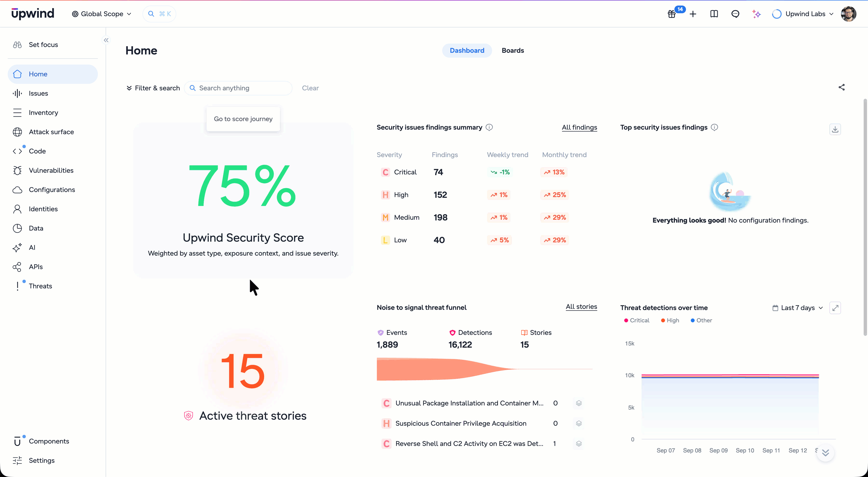Open the Upwind Labs organization dropdown

[803, 14]
